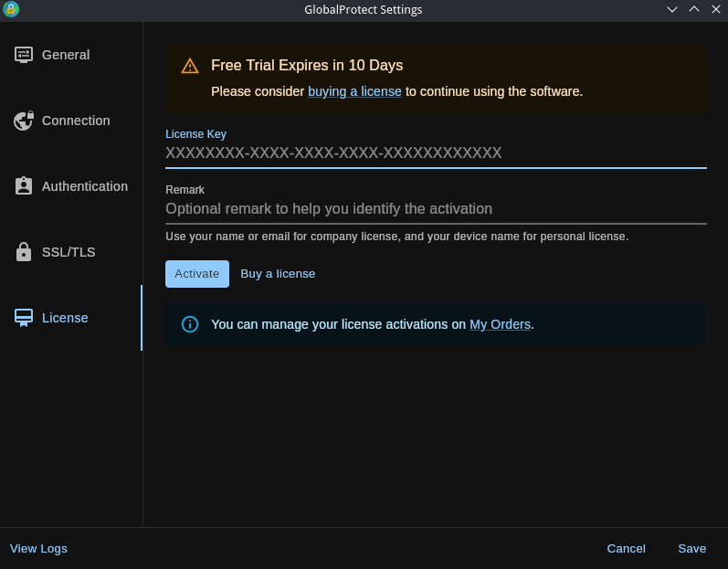
Task: Focus the License Key input field
Action: point(436,153)
